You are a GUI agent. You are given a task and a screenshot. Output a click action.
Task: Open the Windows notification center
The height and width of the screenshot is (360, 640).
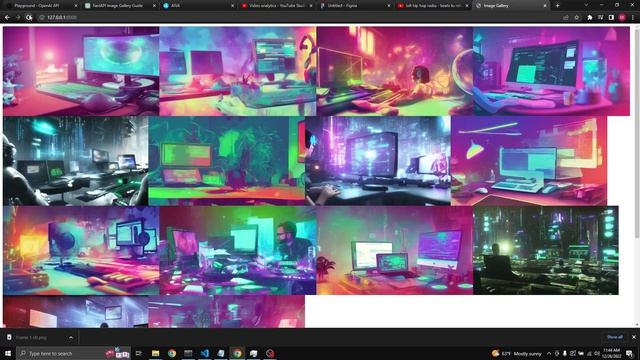click(629, 353)
